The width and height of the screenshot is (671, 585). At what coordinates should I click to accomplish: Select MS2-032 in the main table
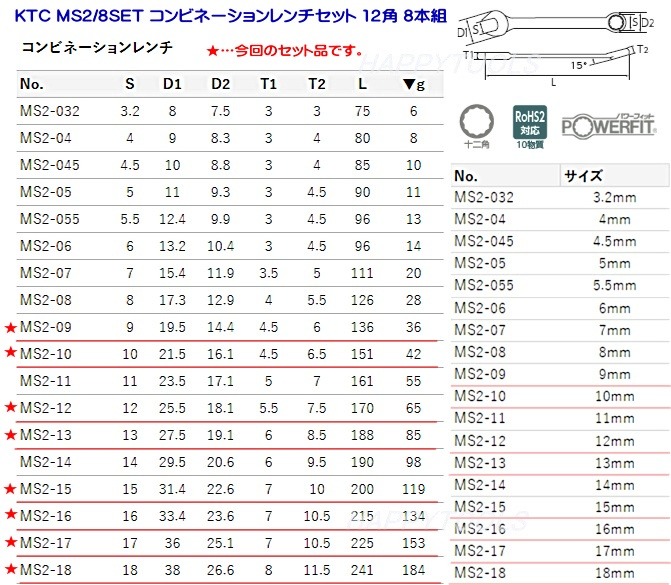tap(50, 111)
